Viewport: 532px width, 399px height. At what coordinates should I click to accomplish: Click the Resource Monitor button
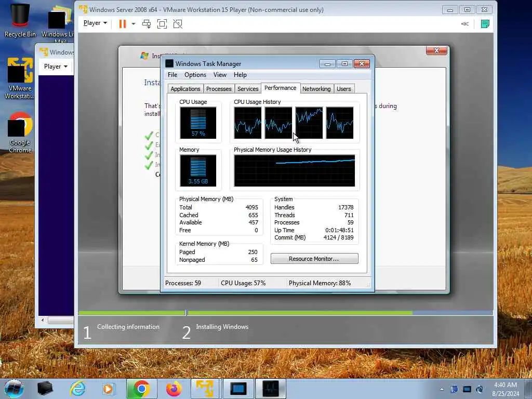pos(314,259)
